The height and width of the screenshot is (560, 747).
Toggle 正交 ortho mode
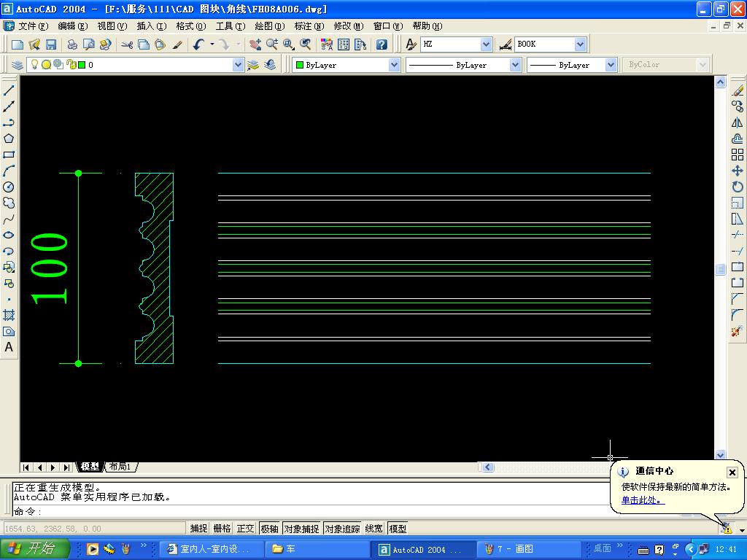(x=245, y=529)
